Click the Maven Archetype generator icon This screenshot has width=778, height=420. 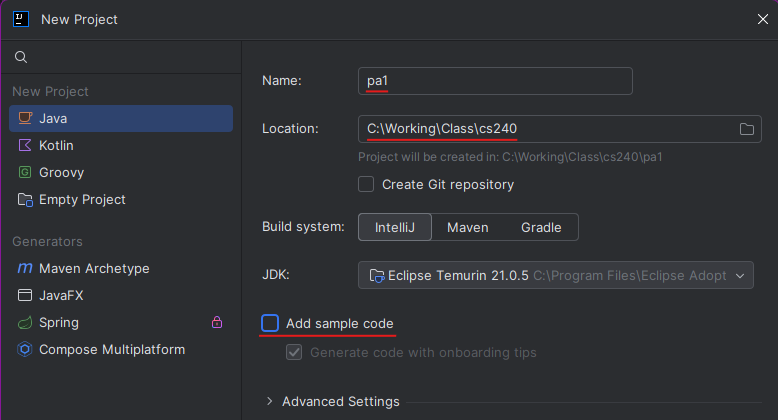pyautogui.click(x=25, y=268)
